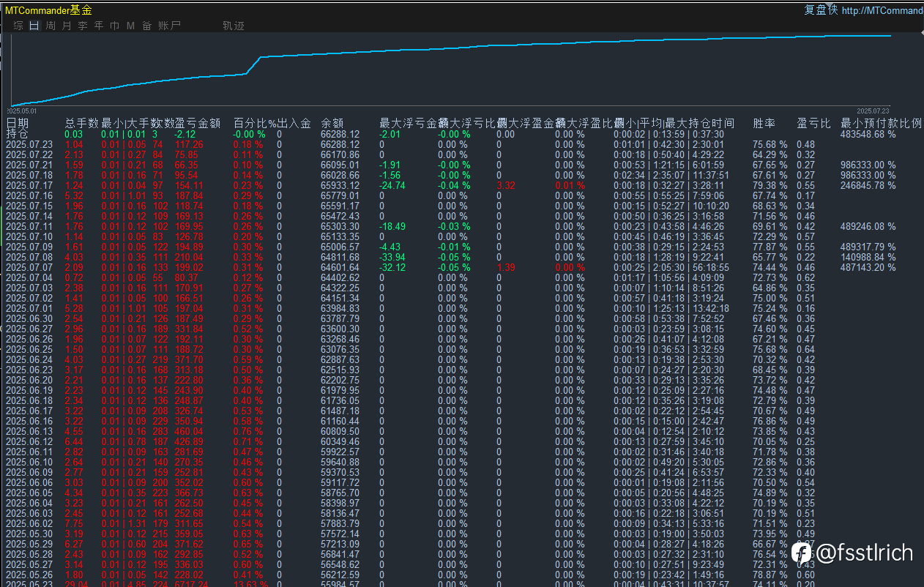Image resolution: width=924 pixels, height=587 pixels.
Task: Open the 年 yearly tab
Action: [99, 26]
